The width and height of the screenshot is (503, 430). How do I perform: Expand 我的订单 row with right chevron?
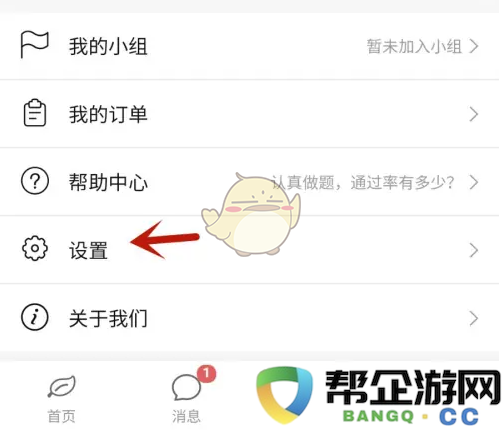click(474, 114)
